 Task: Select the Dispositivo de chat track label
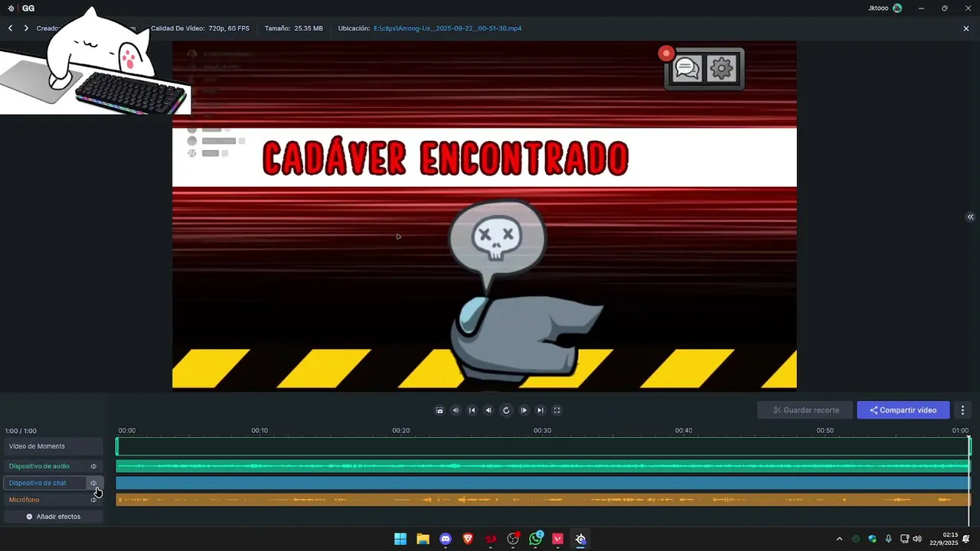coord(38,483)
